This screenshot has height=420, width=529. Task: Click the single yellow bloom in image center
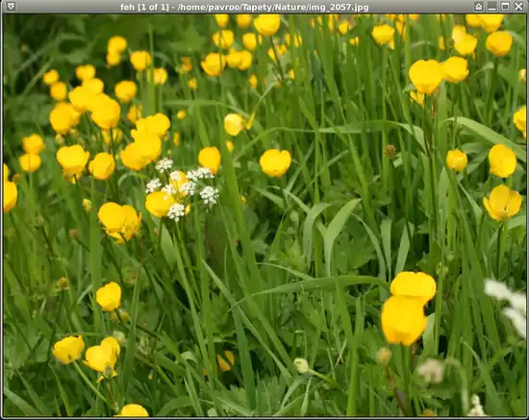(275, 162)
